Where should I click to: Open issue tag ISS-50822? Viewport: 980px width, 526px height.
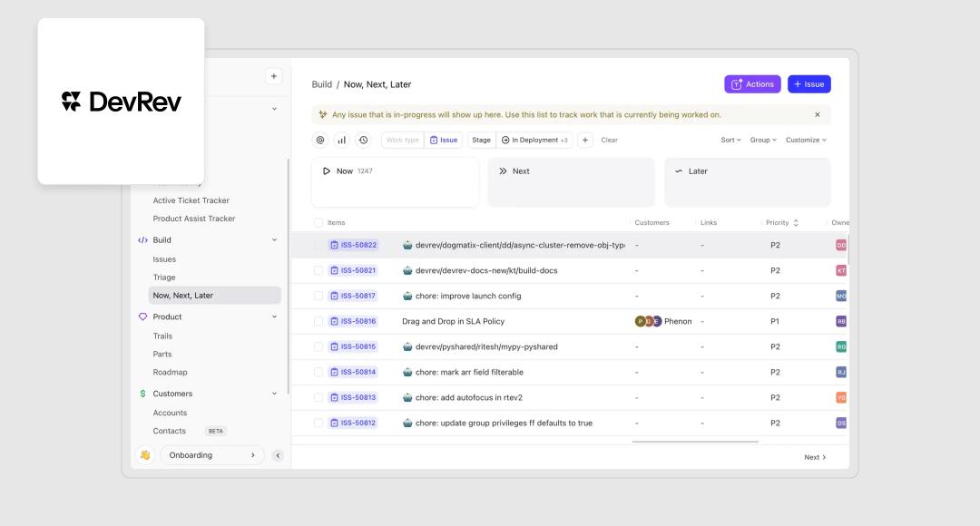coord(353,245)
